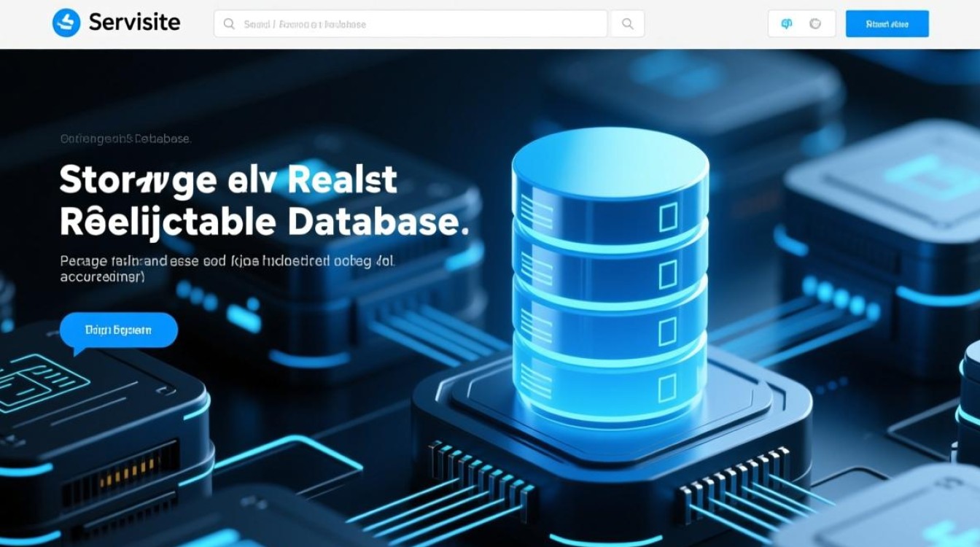Focus the search input field in header
This screenshot has width=980, height=547.
point(416,24)
